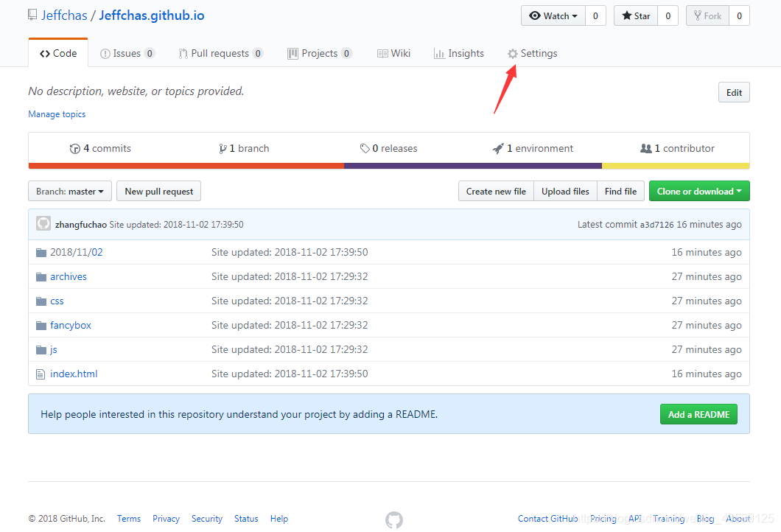Screen dimensions: 781x532
Task: Open the fancybox folder
Action: (x=71, y=325)
